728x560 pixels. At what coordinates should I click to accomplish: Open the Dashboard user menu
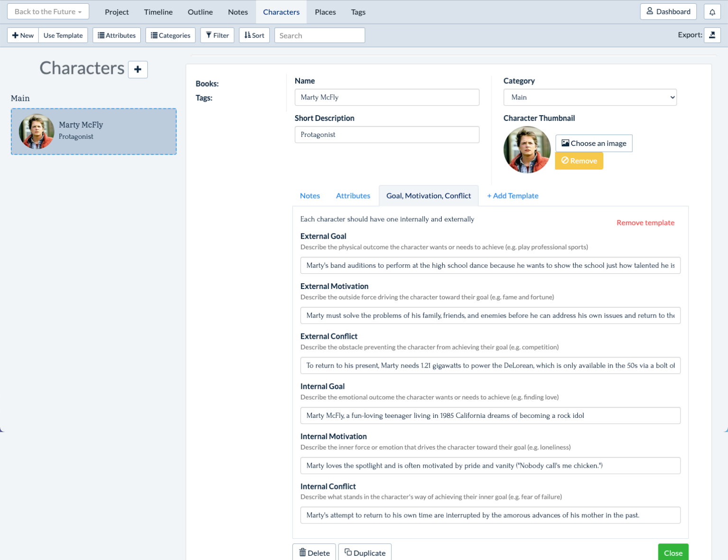[668, 12]
